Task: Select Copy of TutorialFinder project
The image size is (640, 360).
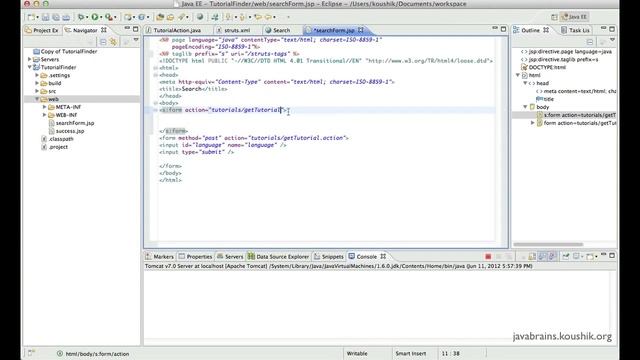Action: tap(65, 51)
